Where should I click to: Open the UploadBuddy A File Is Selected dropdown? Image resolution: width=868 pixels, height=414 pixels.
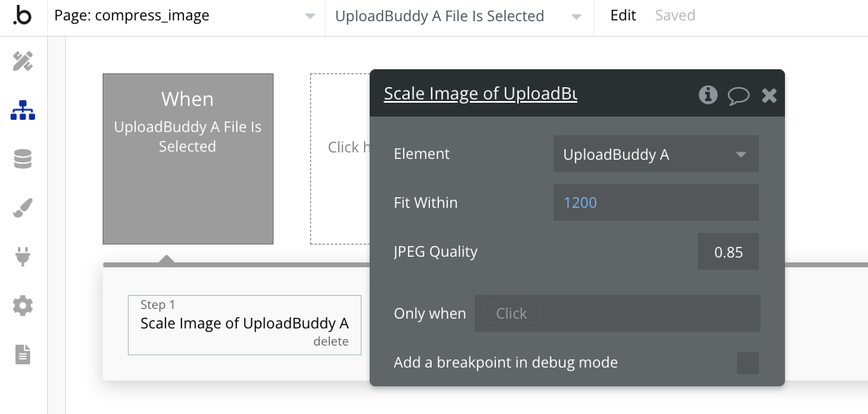pos(459,16)
